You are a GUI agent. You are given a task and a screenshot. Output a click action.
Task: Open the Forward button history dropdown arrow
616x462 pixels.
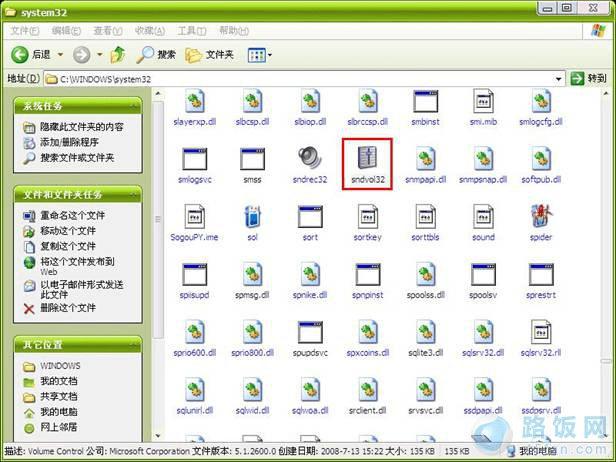click(100, 55)
